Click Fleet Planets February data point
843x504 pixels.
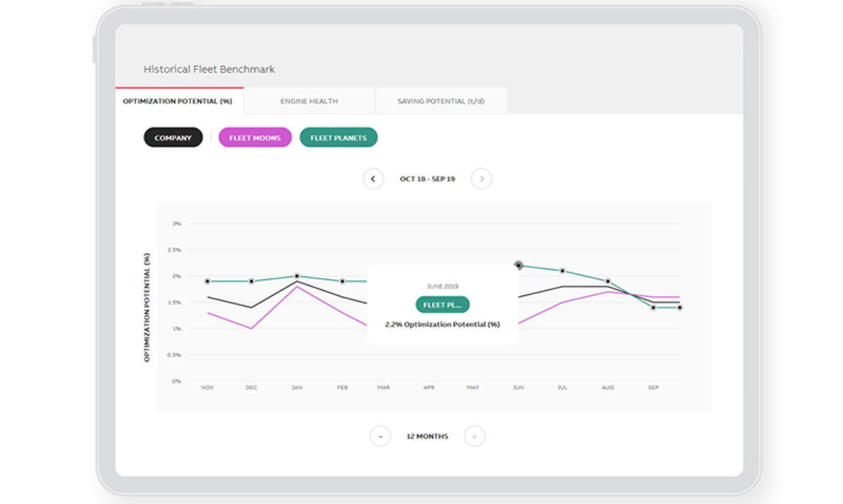342,281
